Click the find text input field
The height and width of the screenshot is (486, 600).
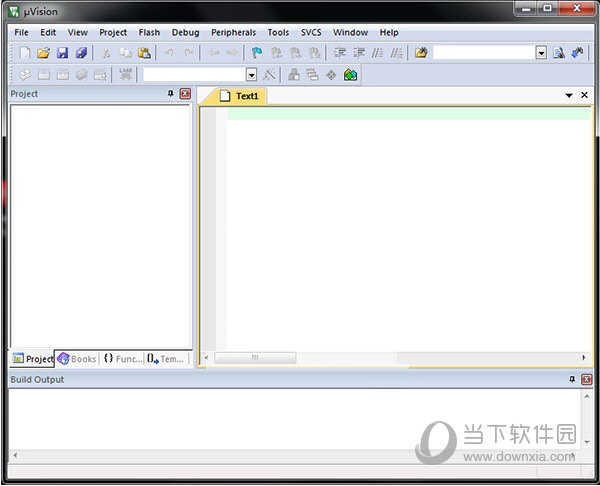484,53
